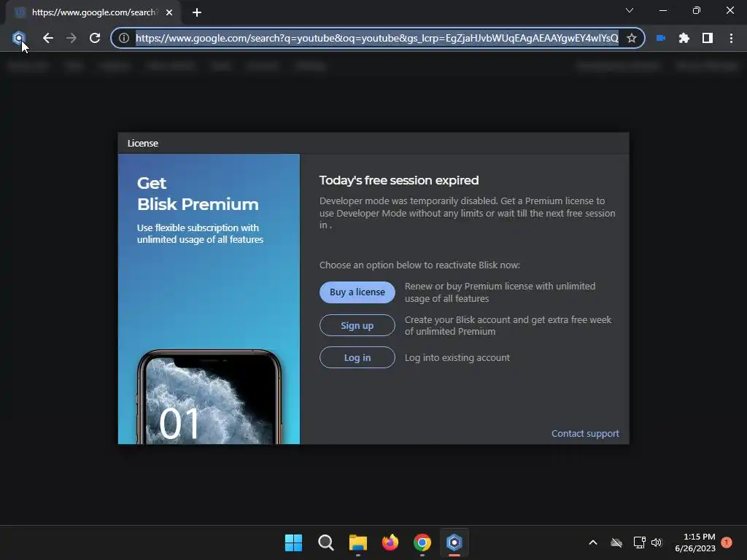Go back to the previous page
Viewport: 747px width, 560px height.
point(47,38)
